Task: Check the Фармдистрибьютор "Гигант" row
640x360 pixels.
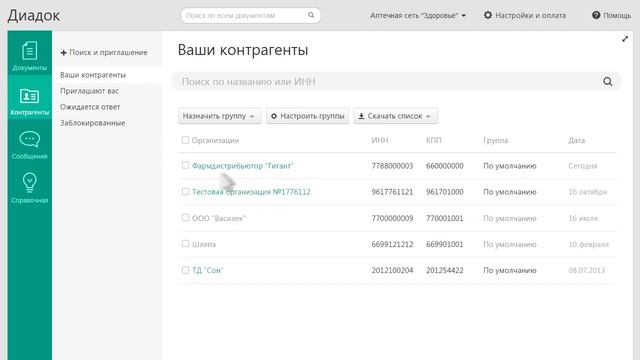Action: [x=185, y=165]
